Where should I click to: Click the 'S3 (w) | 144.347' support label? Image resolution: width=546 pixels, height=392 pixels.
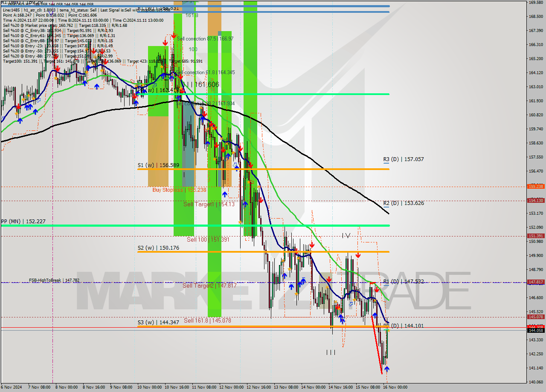pyautogui.click(x=158, y=323)
